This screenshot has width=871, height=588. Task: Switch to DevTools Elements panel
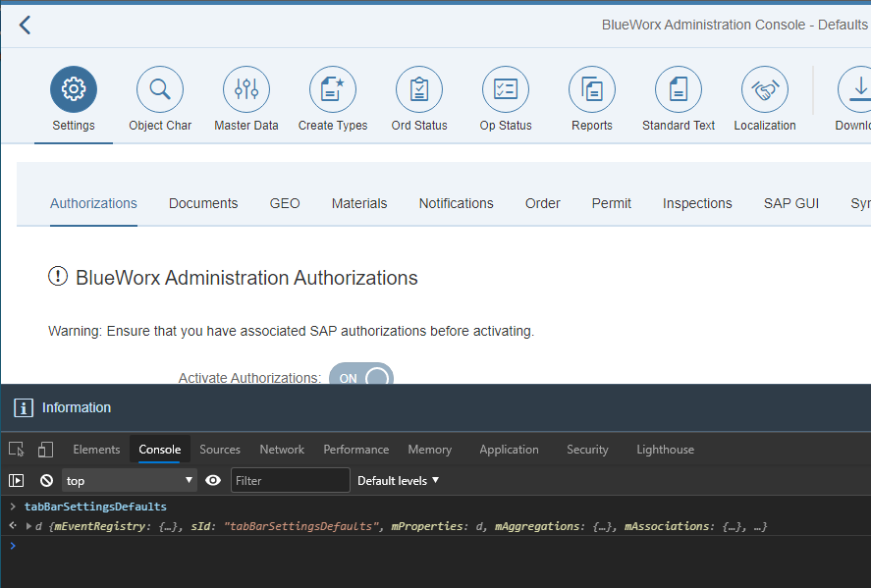click(x=96, y=450)
